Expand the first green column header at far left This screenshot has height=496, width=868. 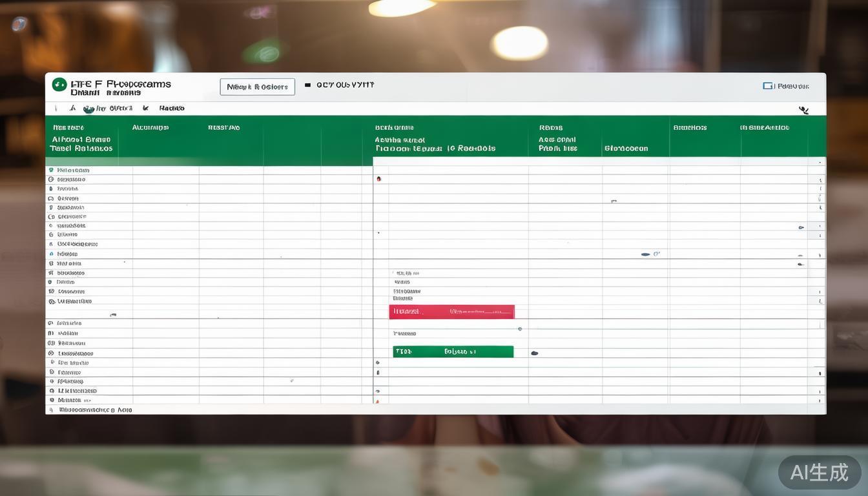click(81, 139)
